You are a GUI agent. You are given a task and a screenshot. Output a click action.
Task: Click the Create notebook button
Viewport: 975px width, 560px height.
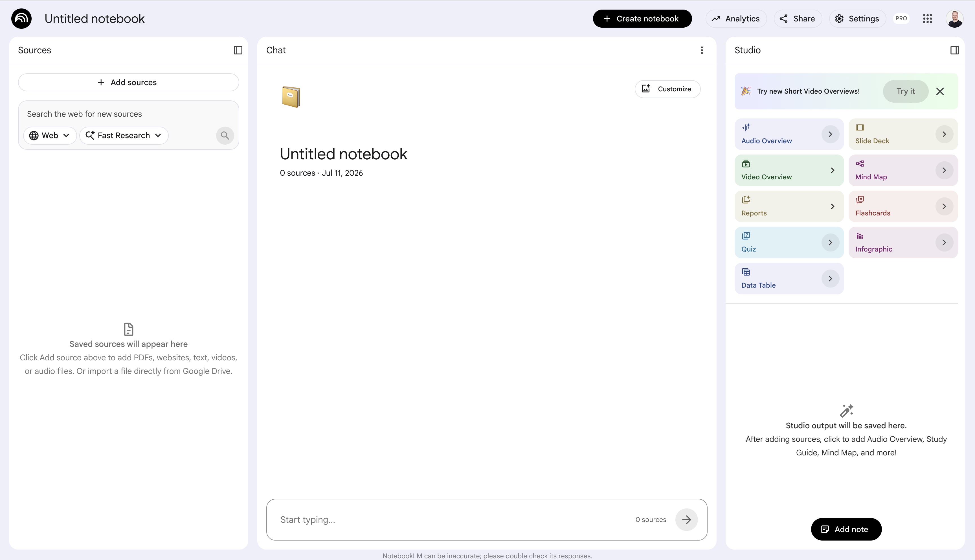(642, 18)
